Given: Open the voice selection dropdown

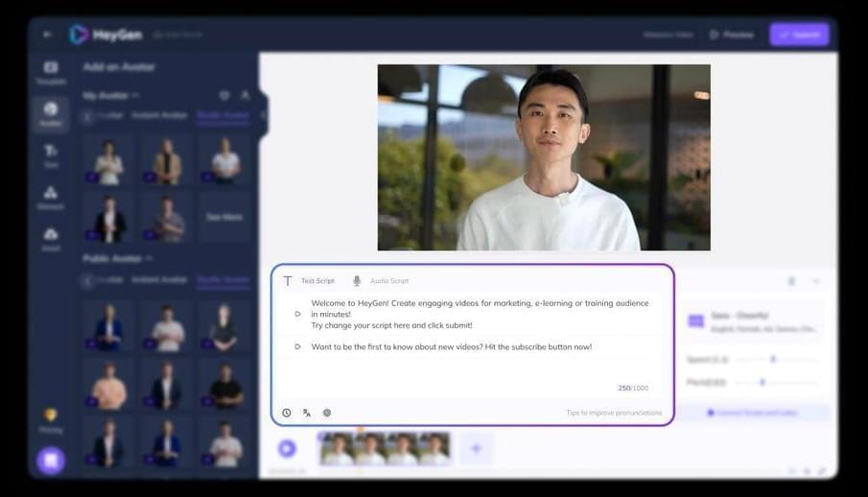Looking at the screenshot, I should pyautogui.click(x=754, y=321).
